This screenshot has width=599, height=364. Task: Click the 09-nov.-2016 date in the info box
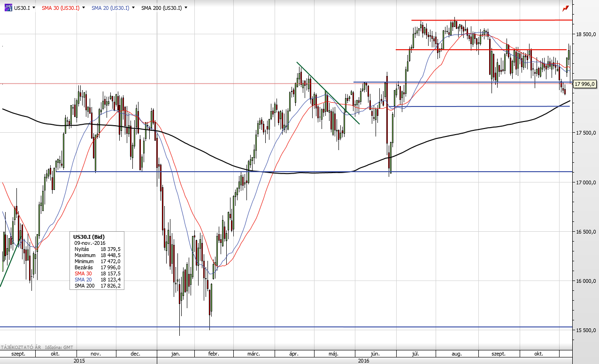90,243
